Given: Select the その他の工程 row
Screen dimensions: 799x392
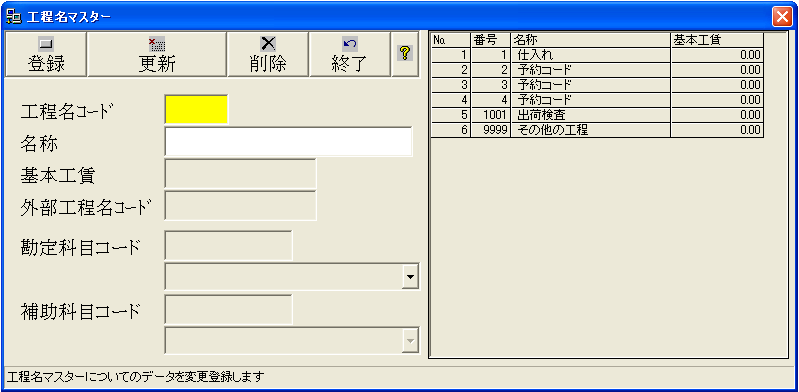Looking at the screenshot, I should [x=597, y=130].
